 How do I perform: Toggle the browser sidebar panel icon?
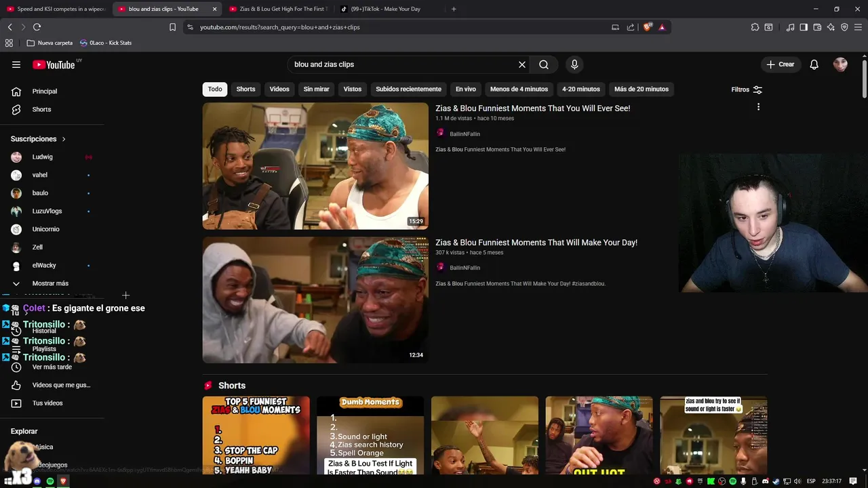pos(804,27)
